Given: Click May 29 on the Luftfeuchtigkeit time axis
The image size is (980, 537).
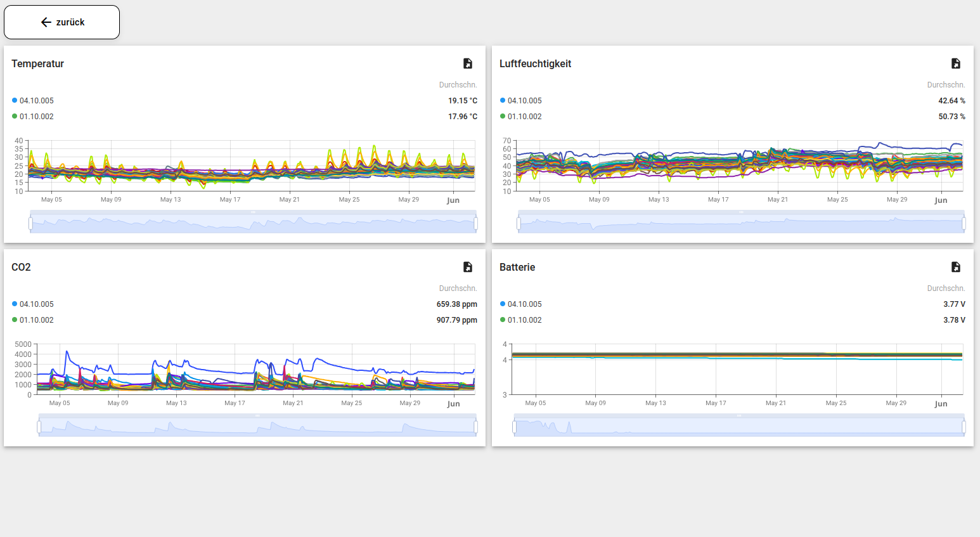Looking at the screenshot, I should (x=897, y=200).
